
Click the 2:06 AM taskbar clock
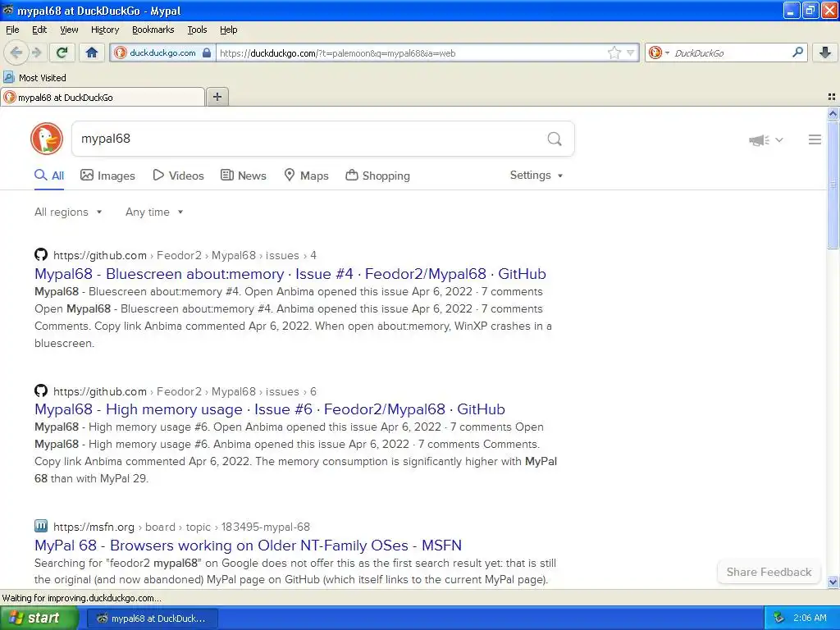(810, 618)
